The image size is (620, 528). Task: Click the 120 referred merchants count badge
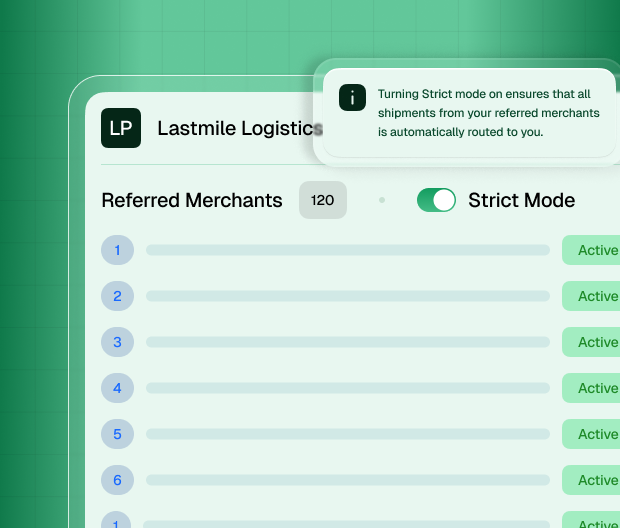(x=322, y=200)
